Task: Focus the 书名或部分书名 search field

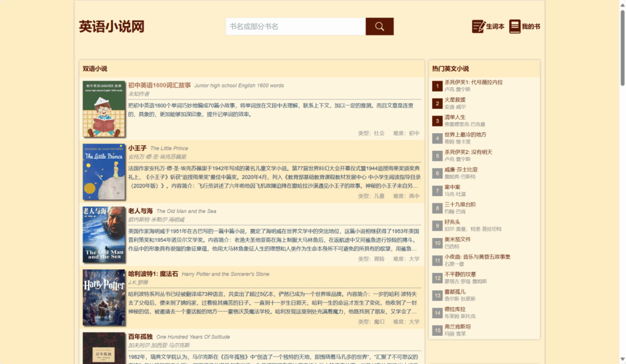Action: pyautogui.click(x=296, y=26)
